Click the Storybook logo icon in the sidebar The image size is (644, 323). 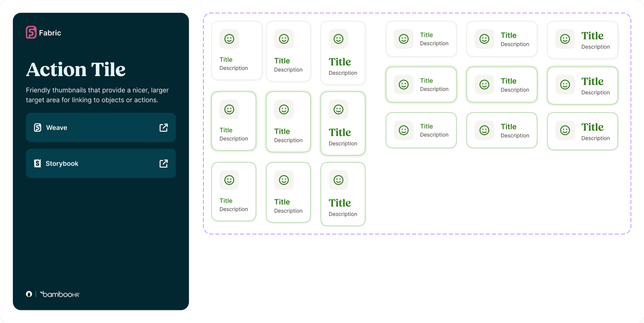click(x=38, y=163)
